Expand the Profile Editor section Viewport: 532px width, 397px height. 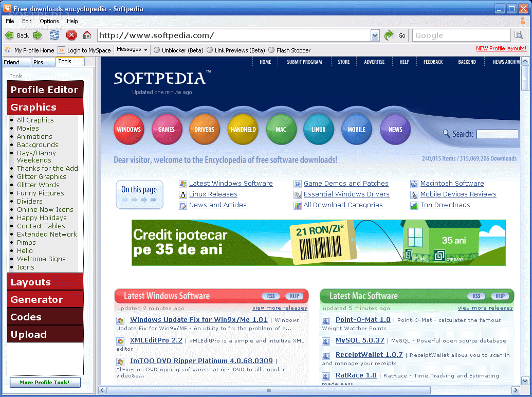point(45,89)
